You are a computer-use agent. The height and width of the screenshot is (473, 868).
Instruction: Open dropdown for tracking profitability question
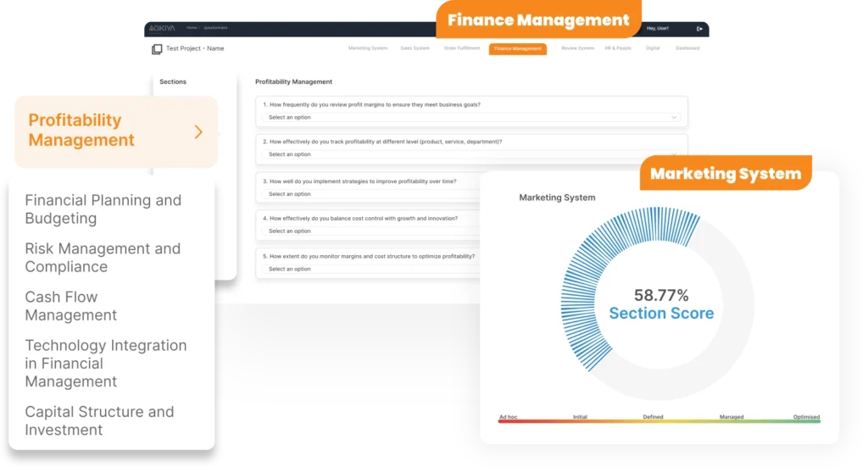tap(471, 154)
